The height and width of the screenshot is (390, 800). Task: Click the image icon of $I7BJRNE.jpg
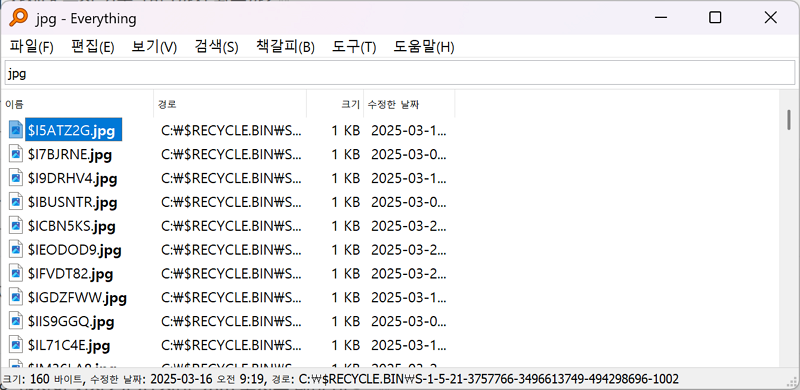click(17, 154)
